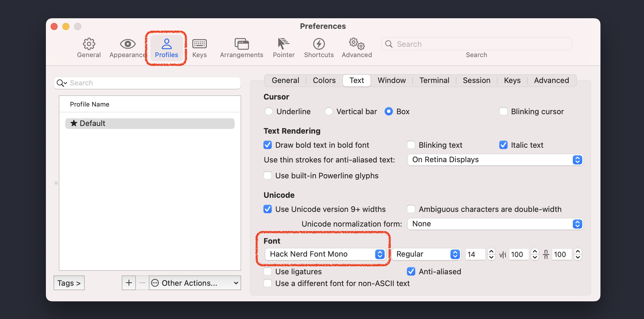
Task: Click the plus icon to add profile
Action: coord(129,283)
